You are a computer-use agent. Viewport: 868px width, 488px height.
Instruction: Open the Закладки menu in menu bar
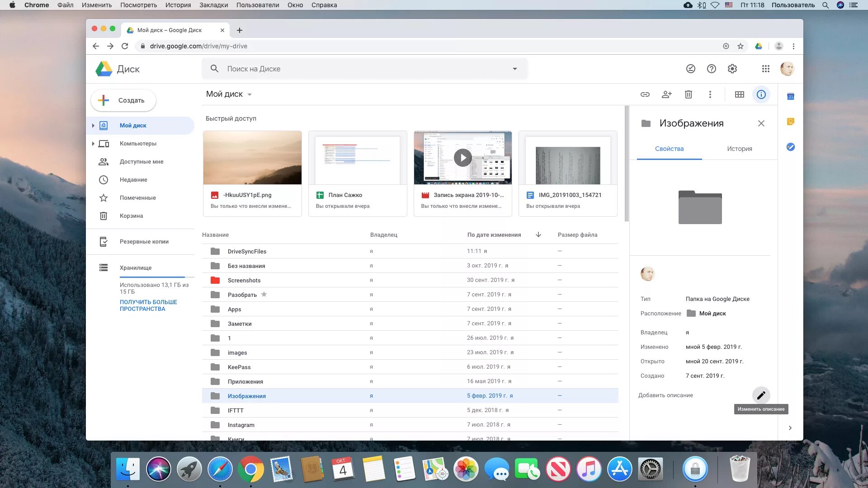click(213, 5)
